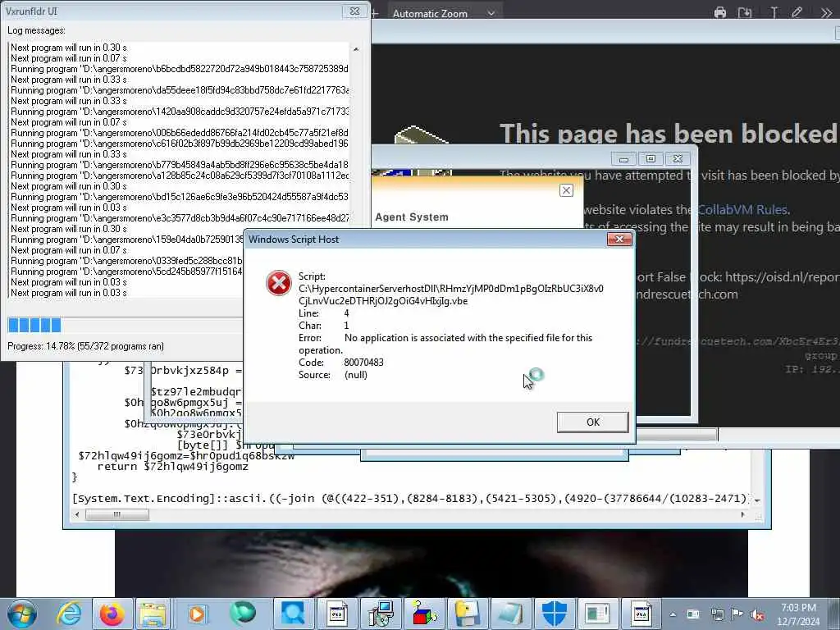The height and width of the screenshot is (630, 840).
Task: Select log line with b779b45849a4ab5b path
Action: coord(180,165)
